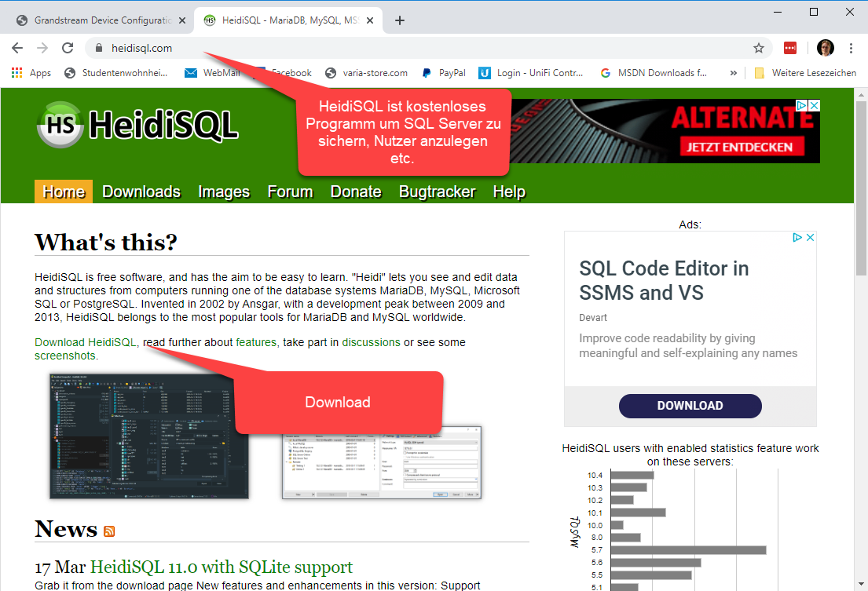Open the Downloads menu item
The width and height of the screenshot is (868, 591).
141,192
